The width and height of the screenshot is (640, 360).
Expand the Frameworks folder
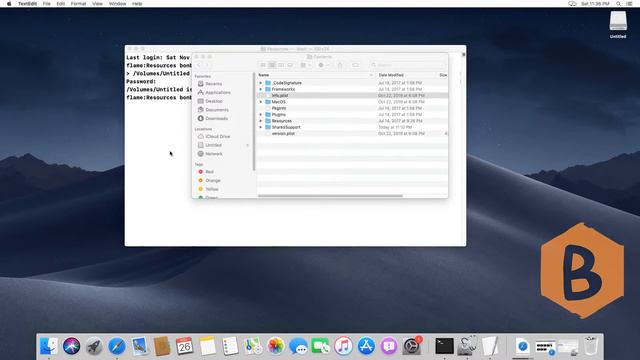tap(261, 89)
